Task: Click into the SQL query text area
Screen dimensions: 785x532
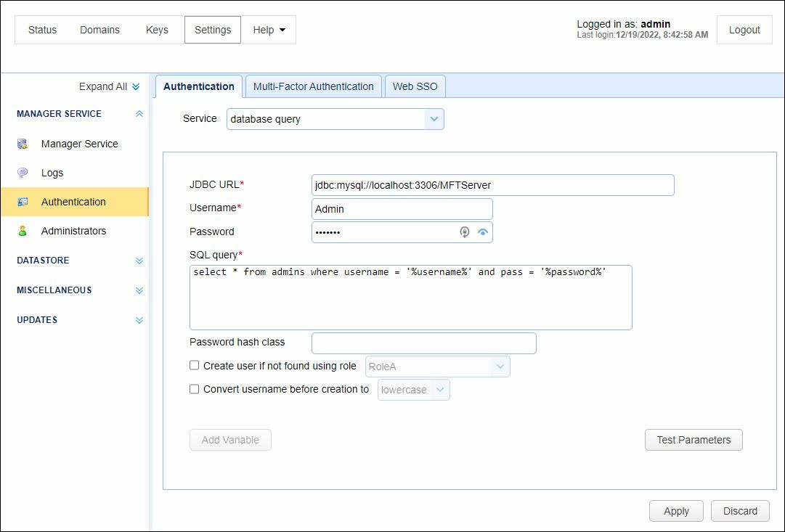Action: point(411,298)
